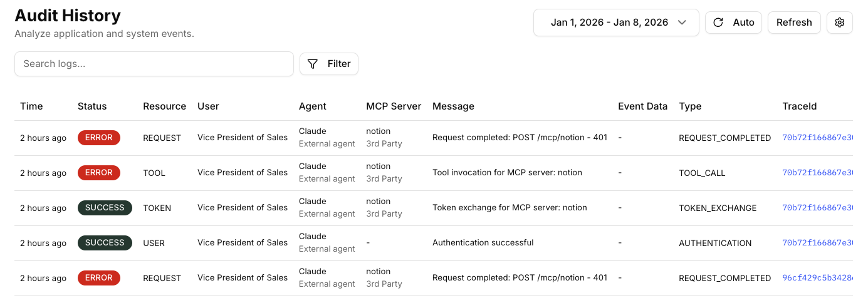Toggle Auto refresh mode
The width and height of the screenshot is (868, 298).
click(734, 23)
